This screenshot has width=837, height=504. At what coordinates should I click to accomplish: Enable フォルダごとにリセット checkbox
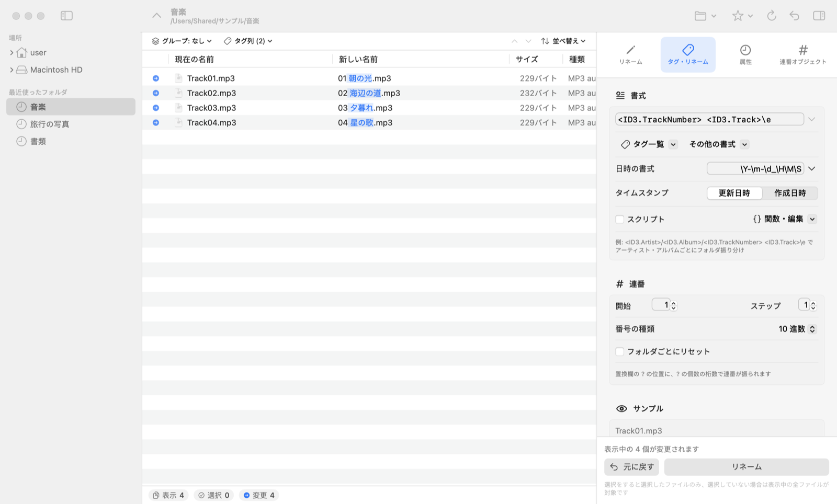[x=620, y=351]
